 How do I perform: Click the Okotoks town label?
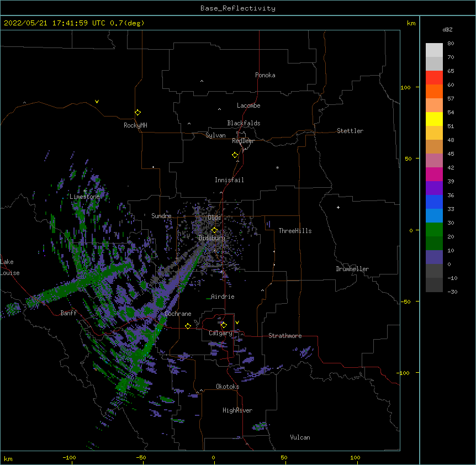[x=228, y=387]
